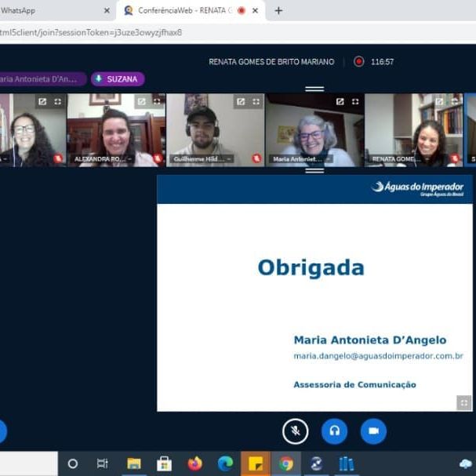The width and height of the screenshot is (476, 476).
Task: Open Guilherme's video in fullscreen
Action: tap(256, 101)
